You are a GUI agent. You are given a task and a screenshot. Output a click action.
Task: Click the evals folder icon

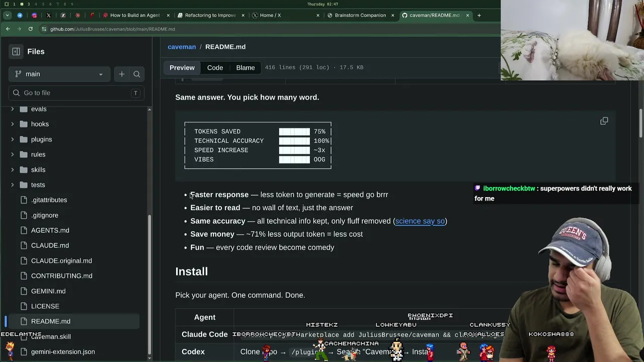(x=24, y=109)
